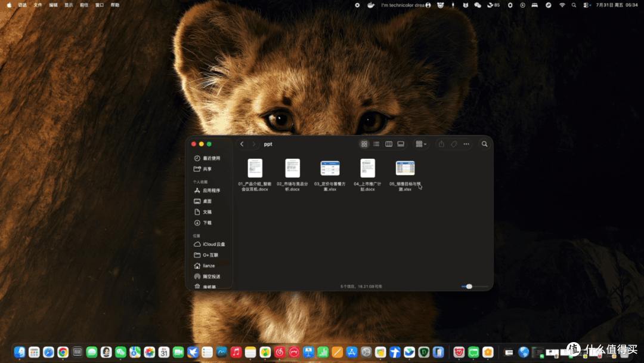This screenshot has height=363, width=644.
Task: Click the Share toolbar icon
Action: (441, 144)
